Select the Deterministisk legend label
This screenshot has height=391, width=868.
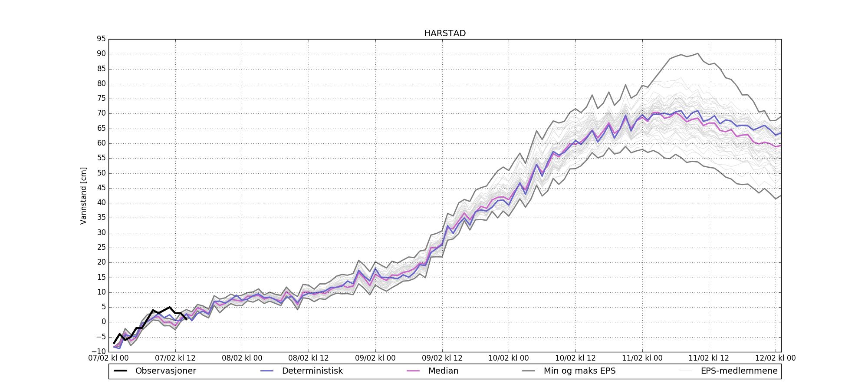pyautogui.click(x=312, y=371)
